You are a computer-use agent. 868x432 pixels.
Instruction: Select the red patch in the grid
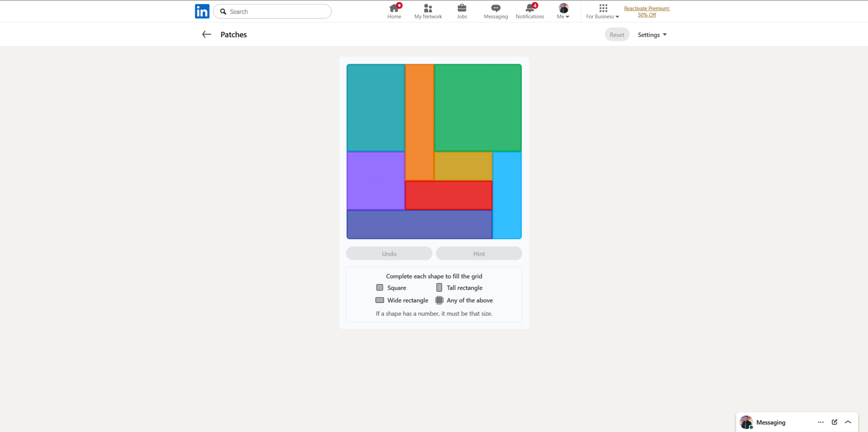click(448, 195)
